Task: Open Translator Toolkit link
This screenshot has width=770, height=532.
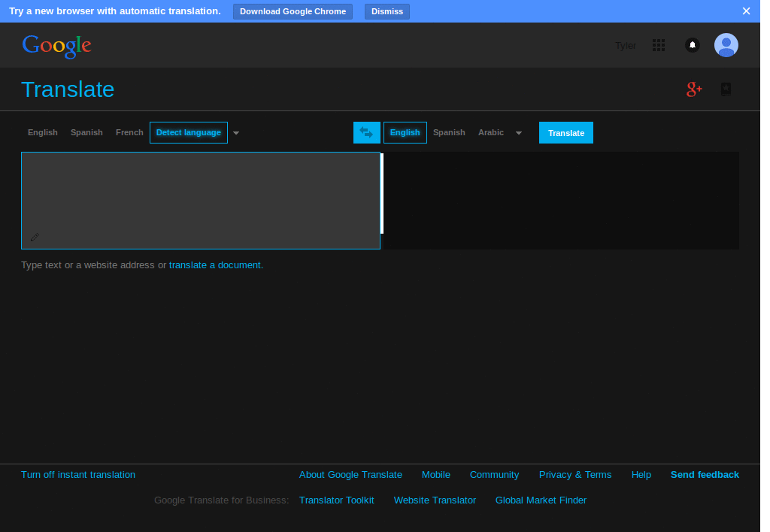Action: point(337,500)
